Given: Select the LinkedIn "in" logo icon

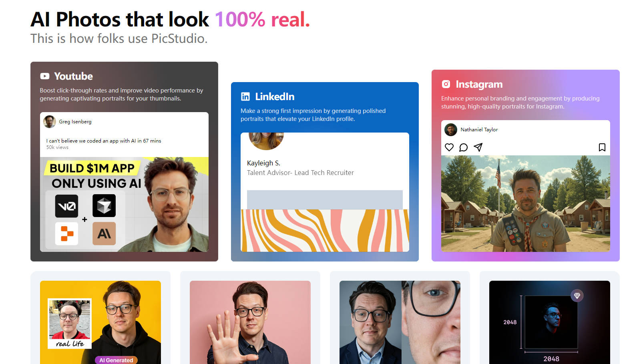Looking at the screenshot, I should [245, 96].
